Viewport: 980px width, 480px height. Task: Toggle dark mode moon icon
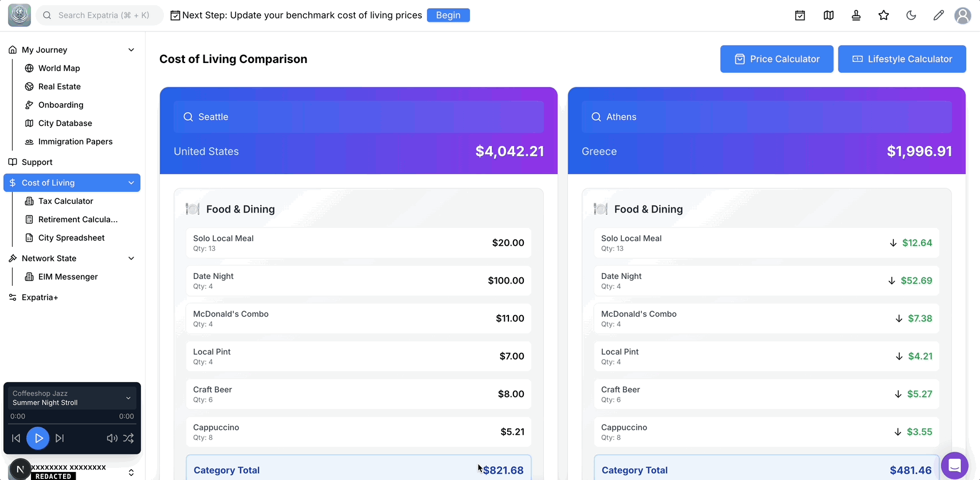(911, 15)
